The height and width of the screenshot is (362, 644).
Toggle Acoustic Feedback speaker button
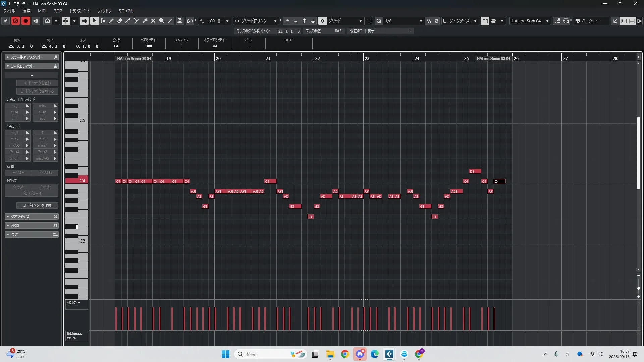(84, 21)
